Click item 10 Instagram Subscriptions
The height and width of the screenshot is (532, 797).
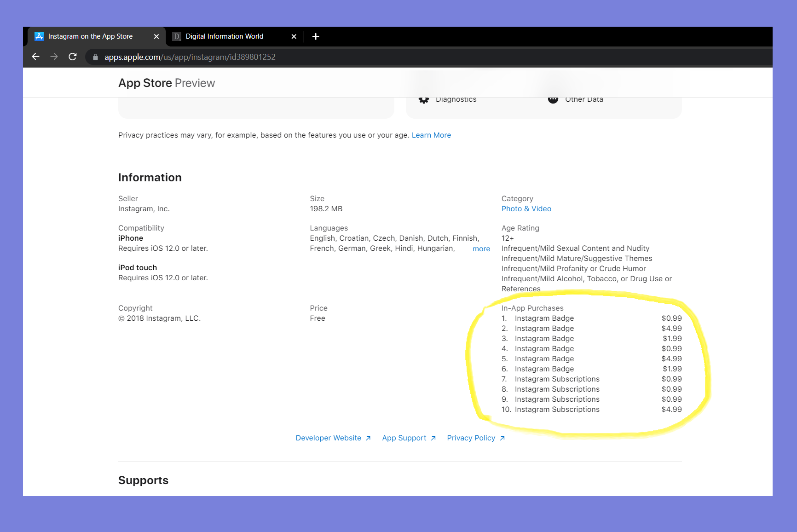click(557, 410)
